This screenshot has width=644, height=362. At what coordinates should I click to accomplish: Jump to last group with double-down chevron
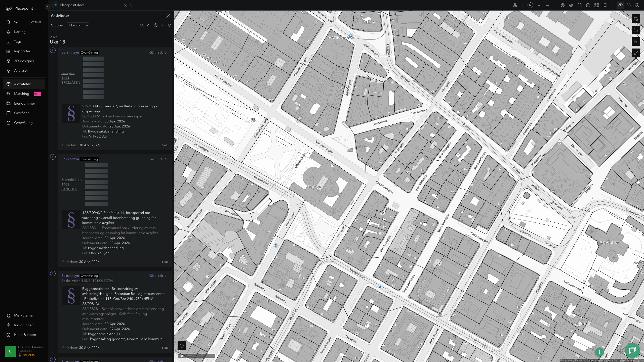pyautogui.click(x=170, y=25)
